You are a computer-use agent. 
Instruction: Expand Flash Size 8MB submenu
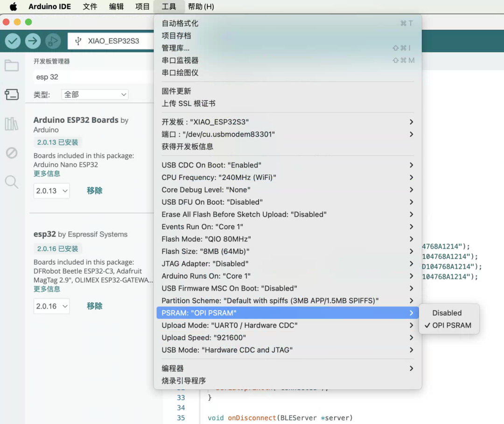(x=287, y=251)
